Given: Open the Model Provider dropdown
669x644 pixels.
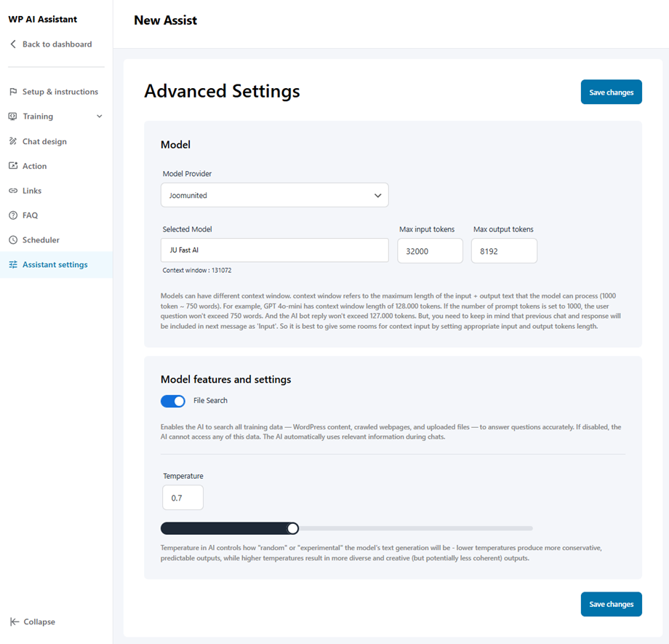Looking at the screenshot, I should pos(274,195).
